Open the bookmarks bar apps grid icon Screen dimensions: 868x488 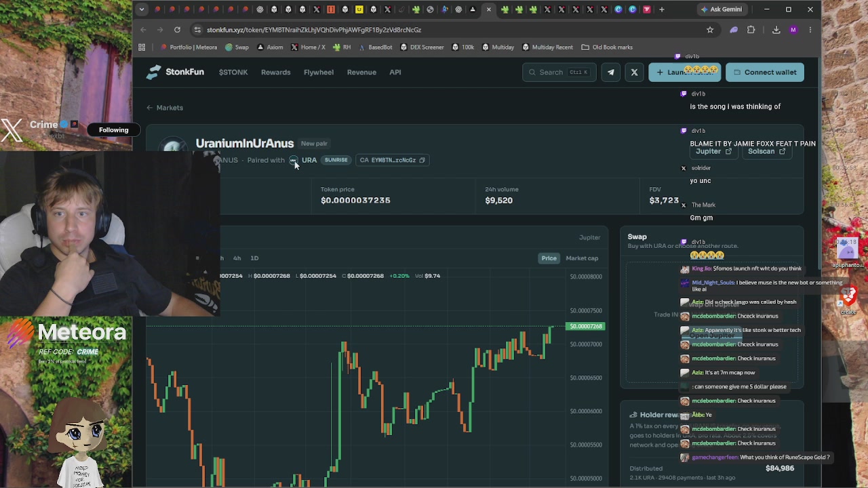point(142,47)
